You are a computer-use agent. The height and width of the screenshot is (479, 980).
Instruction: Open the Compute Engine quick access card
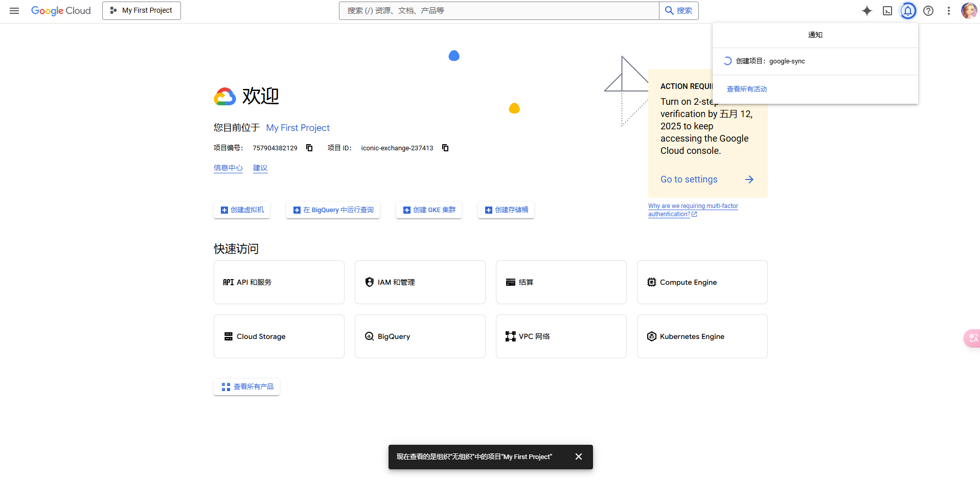(702, 282)
